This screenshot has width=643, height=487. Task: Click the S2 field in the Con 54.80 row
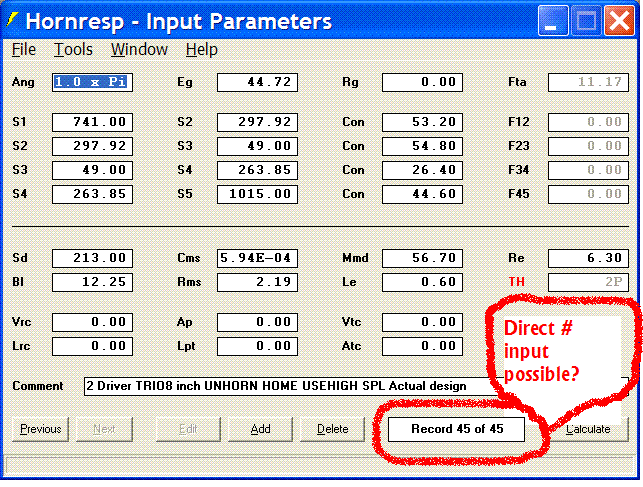[92, 146]
